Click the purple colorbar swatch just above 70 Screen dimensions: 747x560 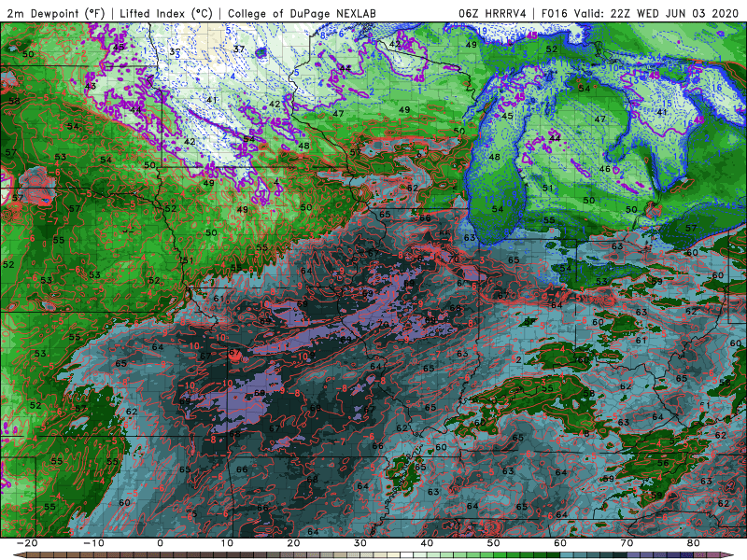click(x=634, y=555)
